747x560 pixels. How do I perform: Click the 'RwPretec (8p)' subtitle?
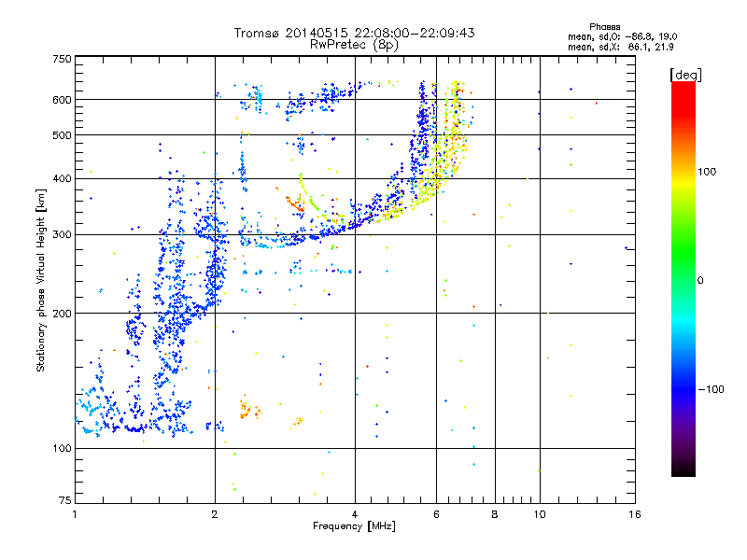(x=354, y=45)
